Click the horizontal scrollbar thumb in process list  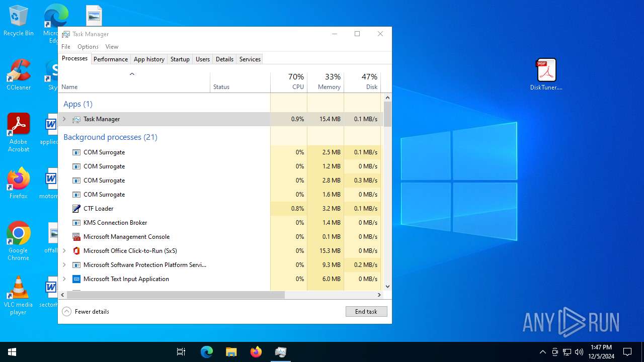click(x=176, y=295)
